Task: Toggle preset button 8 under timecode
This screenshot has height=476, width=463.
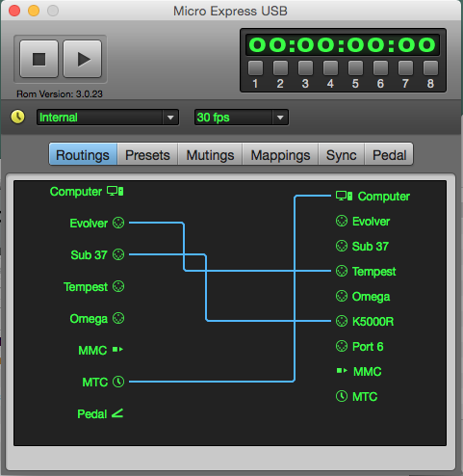Action: point(430,67)
